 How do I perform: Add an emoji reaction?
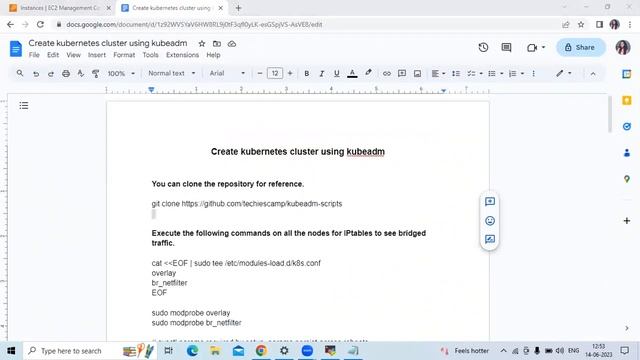pyautogui.click(x=490, y=221)
